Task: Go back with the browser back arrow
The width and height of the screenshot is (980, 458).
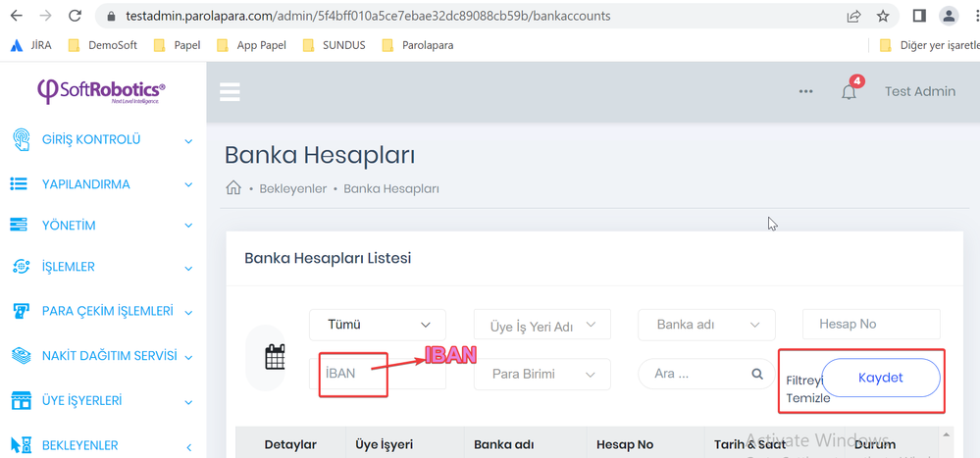Action: (17, 16)
